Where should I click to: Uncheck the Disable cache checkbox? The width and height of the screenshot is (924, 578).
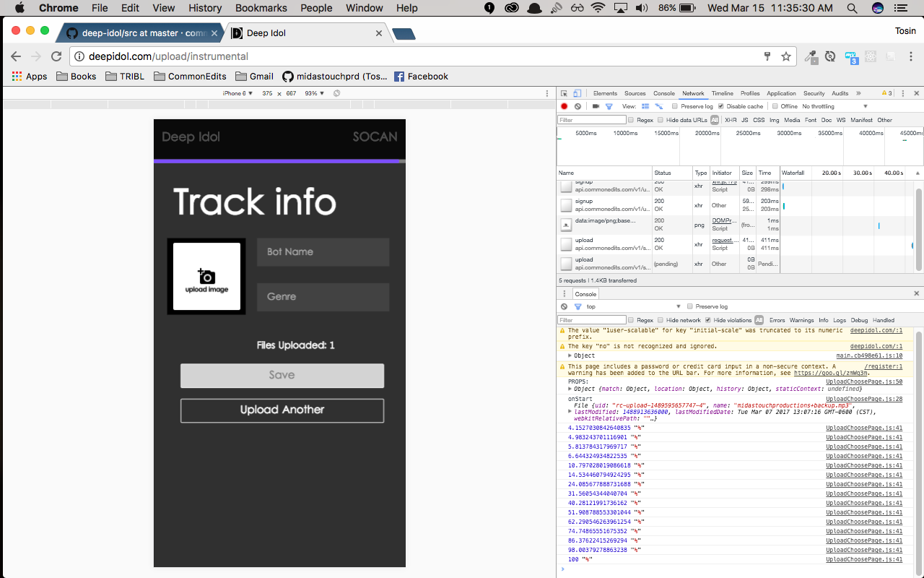[x=720, y=106]
